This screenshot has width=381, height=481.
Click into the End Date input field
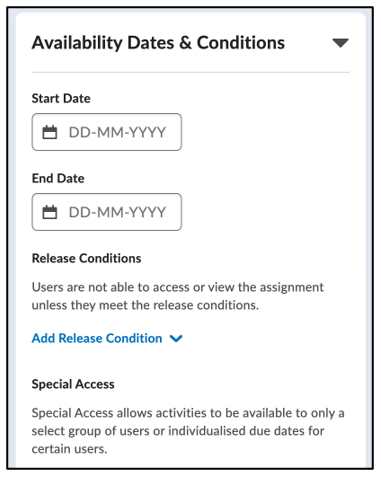107,212
